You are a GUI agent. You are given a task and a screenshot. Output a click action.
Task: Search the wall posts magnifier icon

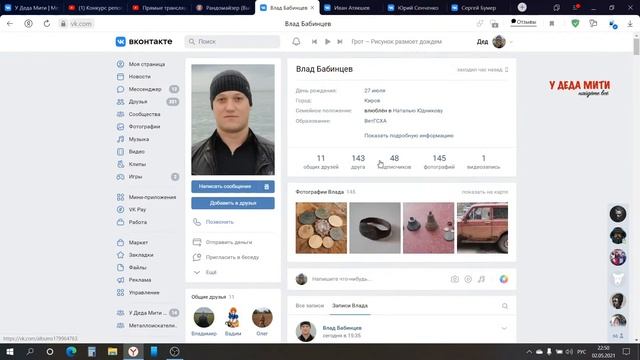coord(504,306)
